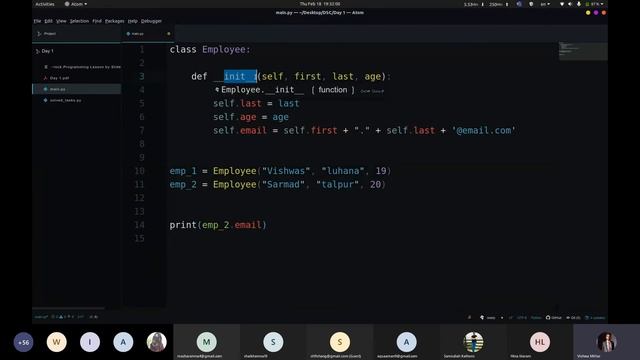Click the updates item in status bar
Viewport: 640px width, 360px height.
click(x=595, y=318)
